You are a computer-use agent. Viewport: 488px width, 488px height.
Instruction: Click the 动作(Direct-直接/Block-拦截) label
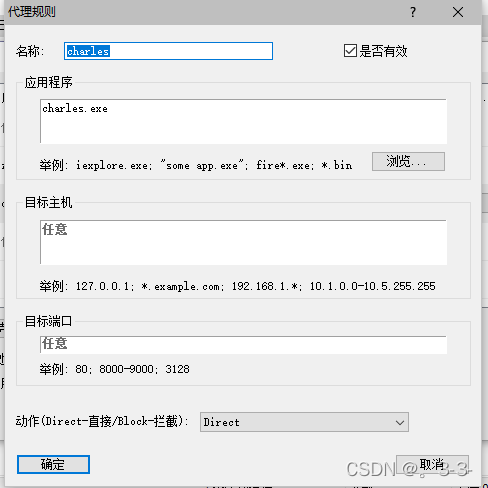[x=102, y=421]
